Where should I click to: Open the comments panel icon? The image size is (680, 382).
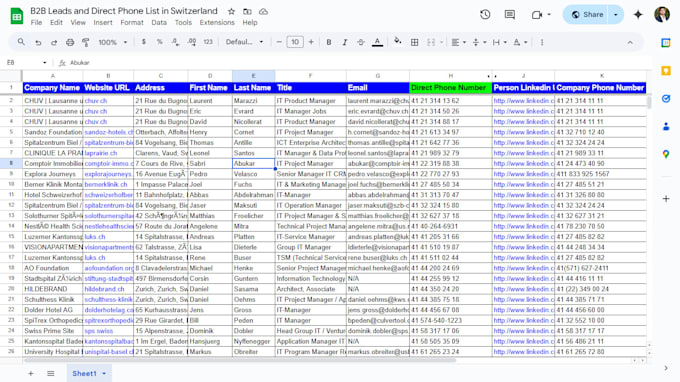pos(510,14)
